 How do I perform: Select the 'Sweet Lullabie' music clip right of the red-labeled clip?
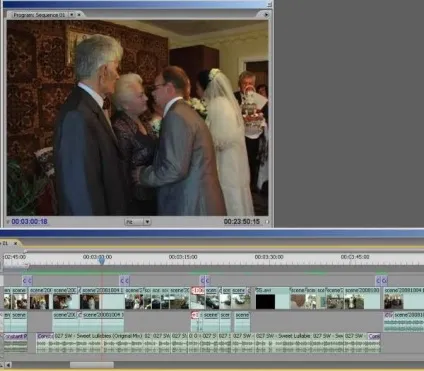pos(283,344)
